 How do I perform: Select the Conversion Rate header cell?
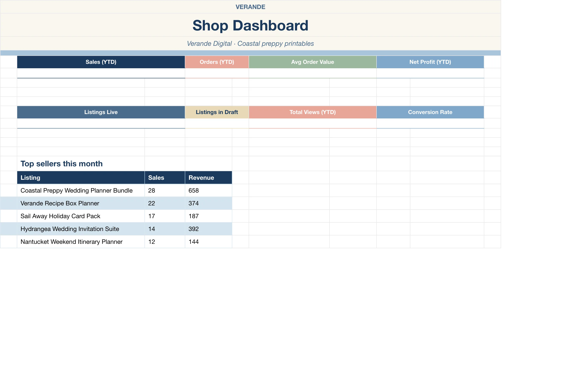click(x=430, y=112)
